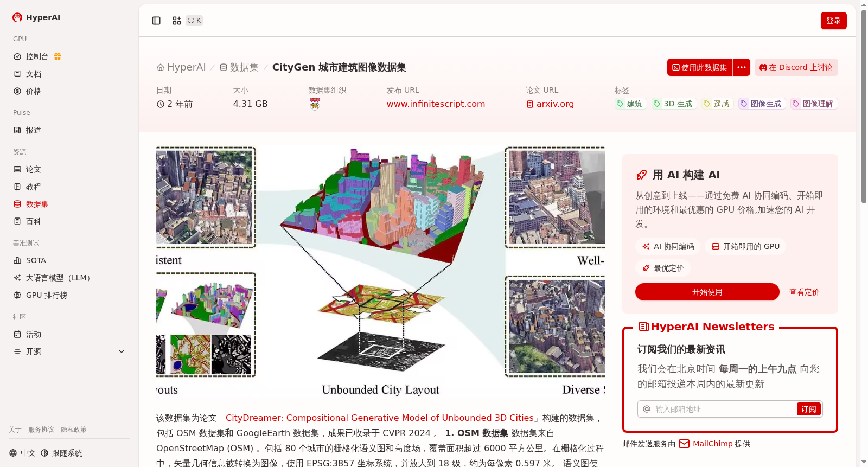868x467 pixels.
Task: Select the 数据集 datasets icon
Action: coord(17,204)
